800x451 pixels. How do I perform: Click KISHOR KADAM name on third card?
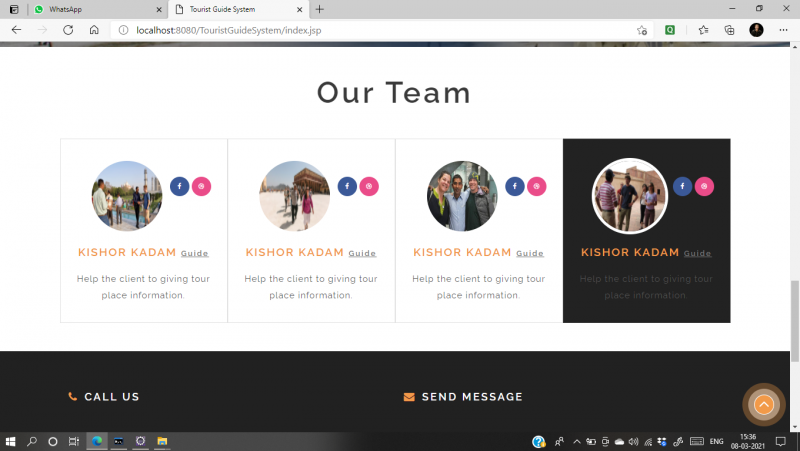pos(462,252)
